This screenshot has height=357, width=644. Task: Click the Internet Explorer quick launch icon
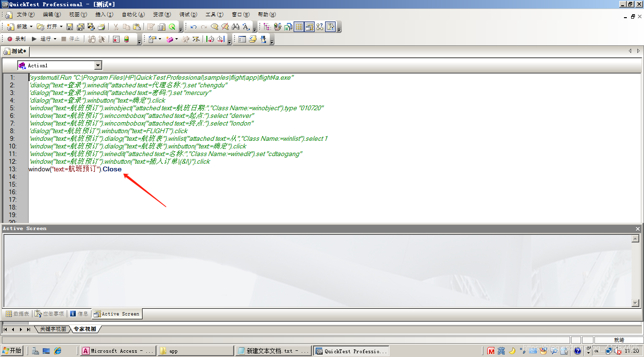[x=58, y=351]
